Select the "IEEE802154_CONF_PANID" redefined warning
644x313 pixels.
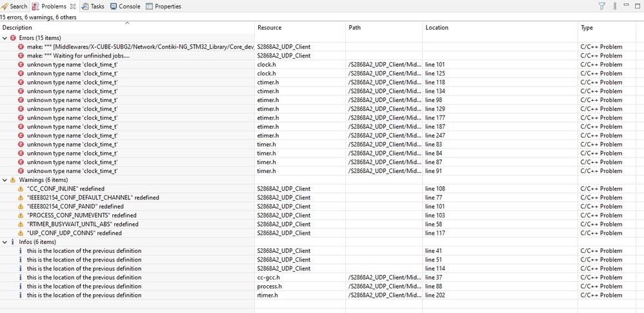coord(75,207)
